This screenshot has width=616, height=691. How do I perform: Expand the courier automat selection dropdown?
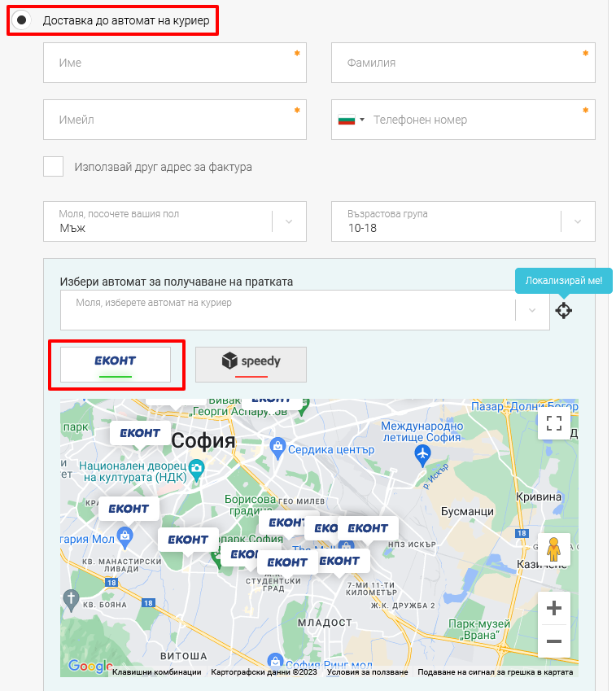pyautogui.click(x=305, y=310)
